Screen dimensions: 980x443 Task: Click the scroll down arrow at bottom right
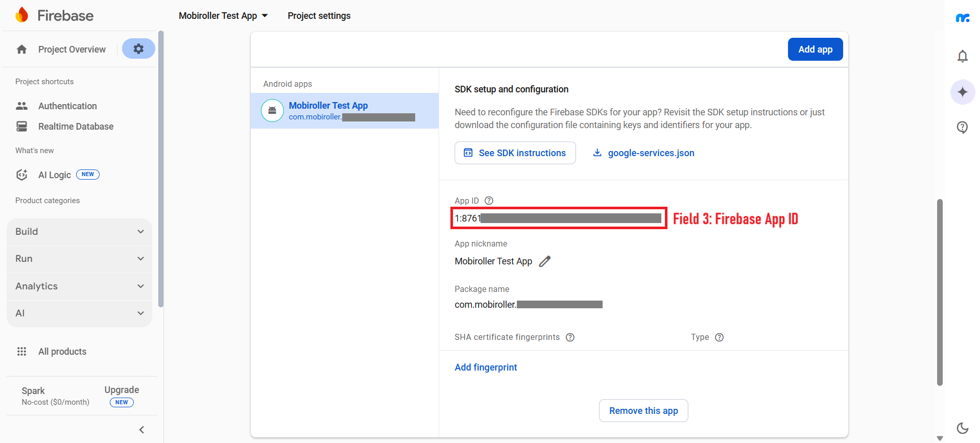pyautogui.click(x=940, y=438)
